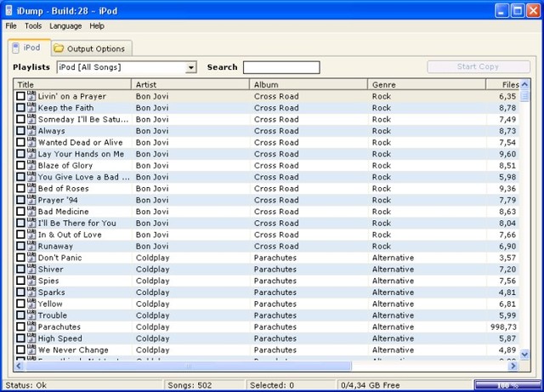Screen dimensions: 544x392
Task: Click the 100% progress bar in status bar
Action: [x=507, y=385]
